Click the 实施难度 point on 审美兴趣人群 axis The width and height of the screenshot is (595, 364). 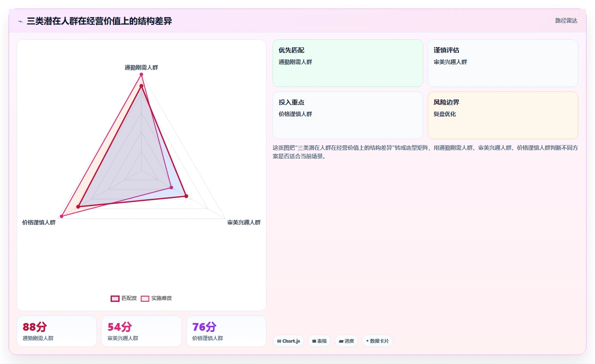171,187
